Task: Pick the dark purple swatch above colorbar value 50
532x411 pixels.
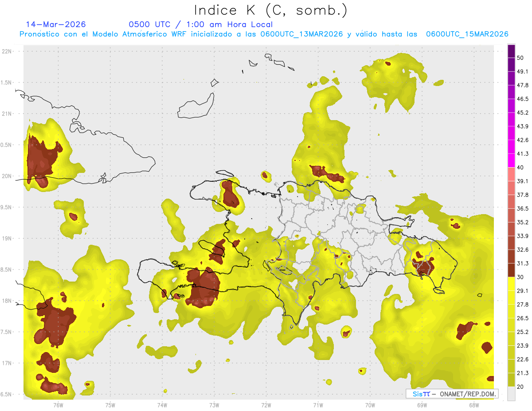Action: [x=511, y=51]
